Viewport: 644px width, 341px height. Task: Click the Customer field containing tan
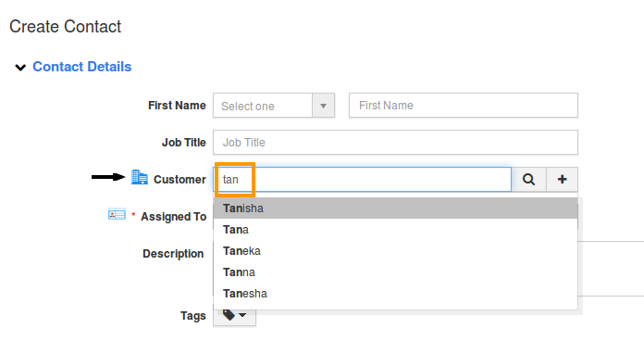363,180
